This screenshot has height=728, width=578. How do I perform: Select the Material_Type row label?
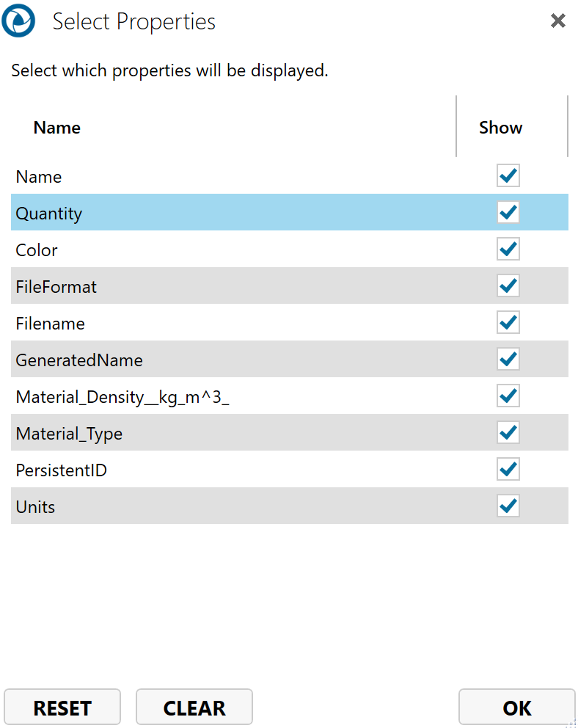point(69,434)
